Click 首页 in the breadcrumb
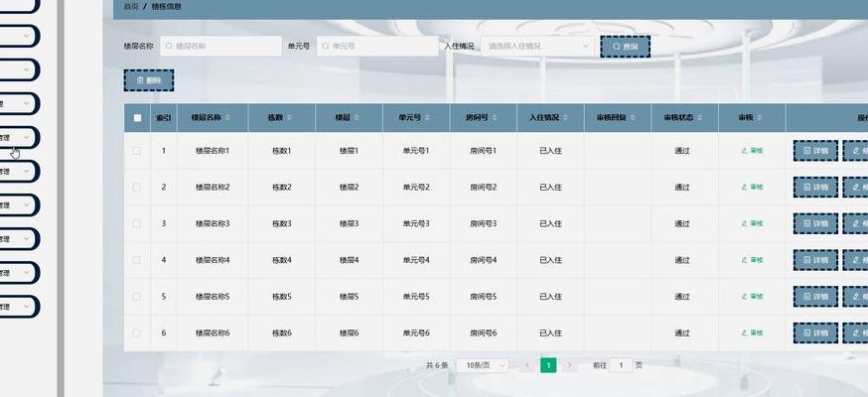Viewport: 868px width, 397px height. pos(131,7)
